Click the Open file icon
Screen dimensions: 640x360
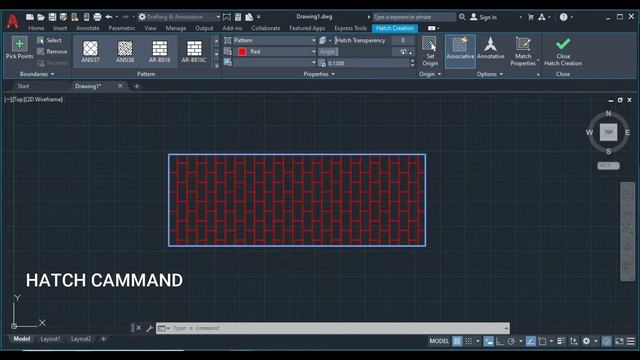click(x=41, y=17)
